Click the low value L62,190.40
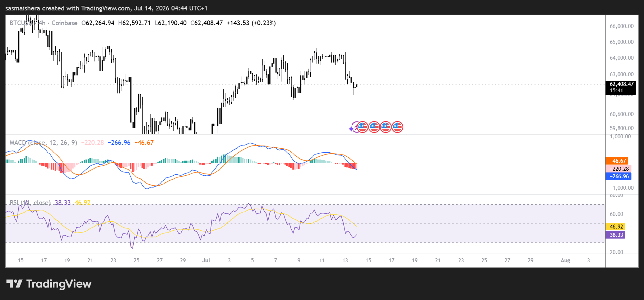The height and width of the screenshot is (300, 644). (x=171, y=23)
